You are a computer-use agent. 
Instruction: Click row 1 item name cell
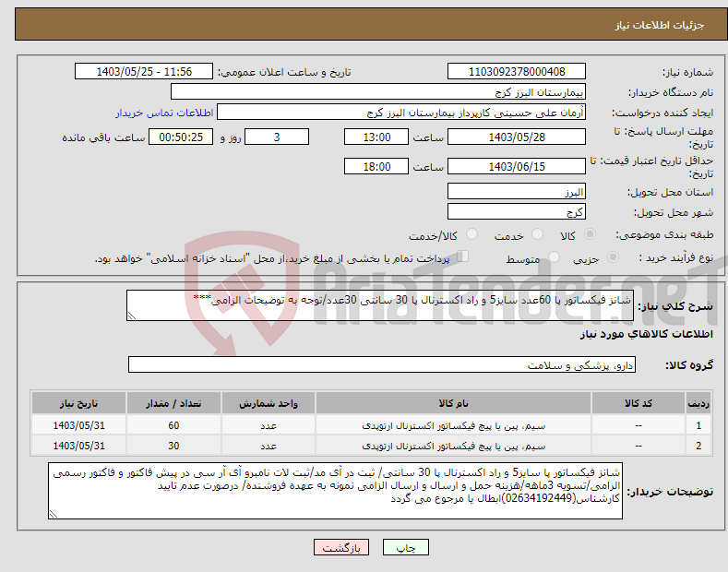(x=453, y=425)
